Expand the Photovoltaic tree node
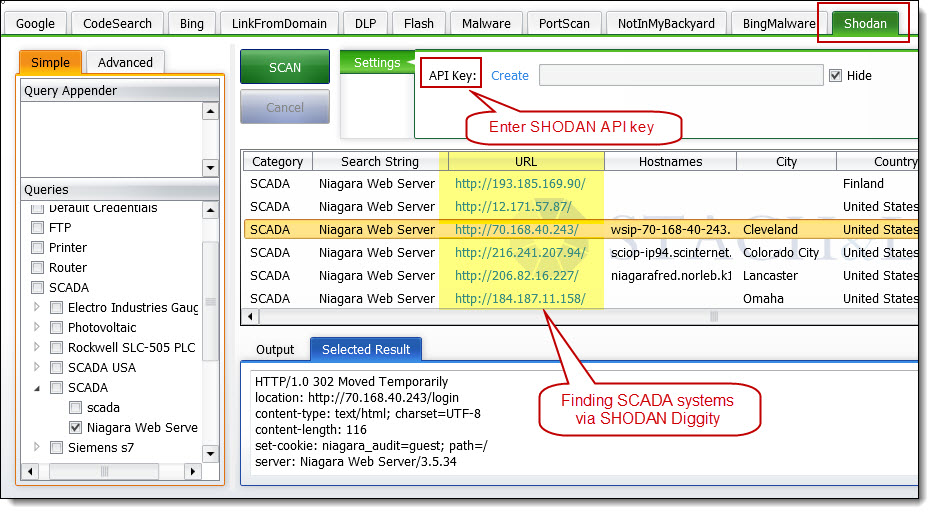 (37, 327)
